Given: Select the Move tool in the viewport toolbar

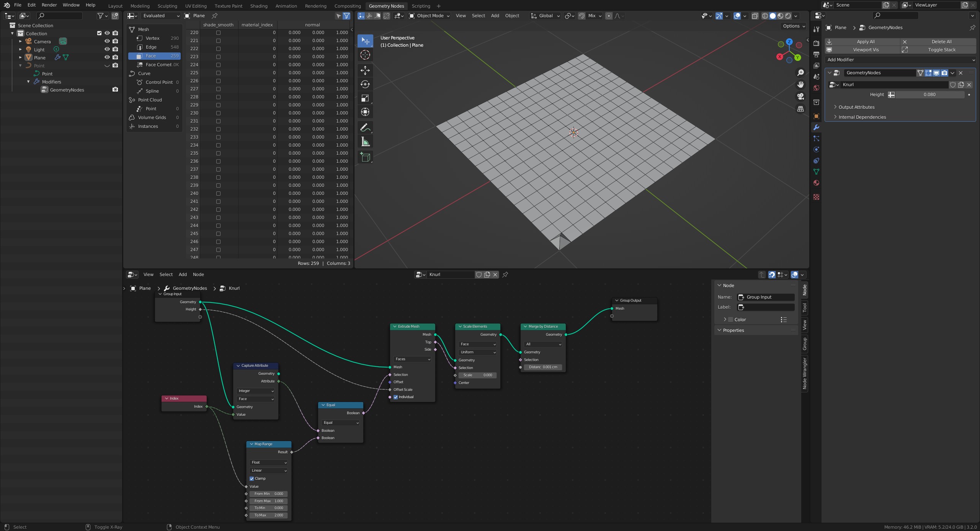Looking at the screenshot, I should [x=365, y=70].
